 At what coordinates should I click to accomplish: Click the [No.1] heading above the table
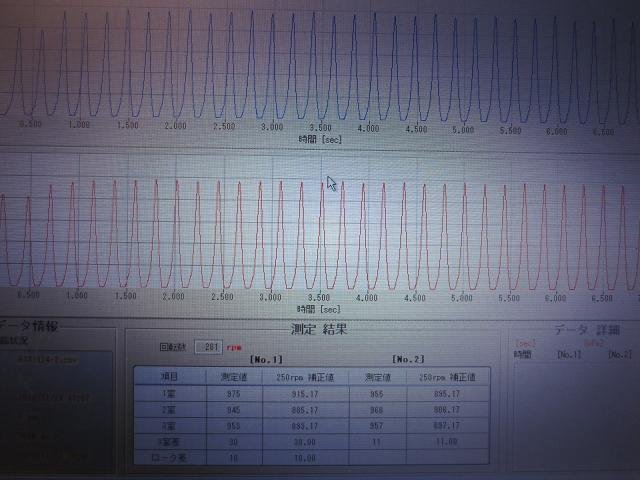pyautogui.click(x=266, y=360)
